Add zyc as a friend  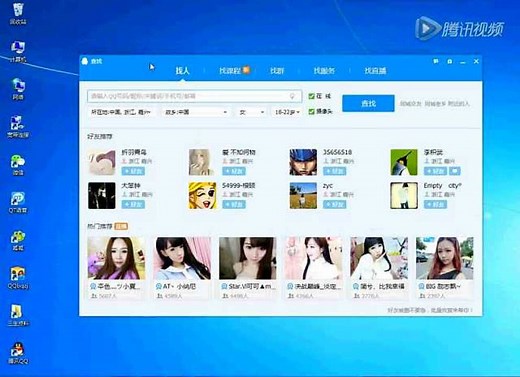pos(335,204)
